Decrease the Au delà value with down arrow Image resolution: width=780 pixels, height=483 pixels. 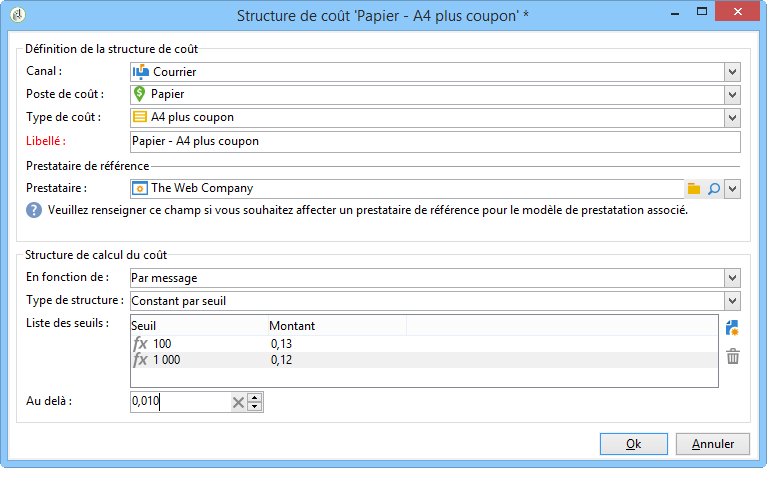point(255,406)
